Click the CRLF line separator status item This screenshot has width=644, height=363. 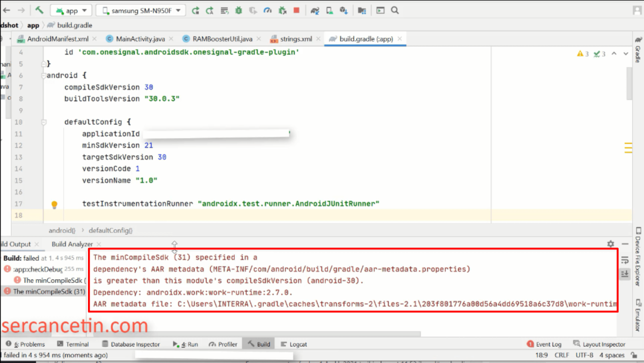point(561,355)
